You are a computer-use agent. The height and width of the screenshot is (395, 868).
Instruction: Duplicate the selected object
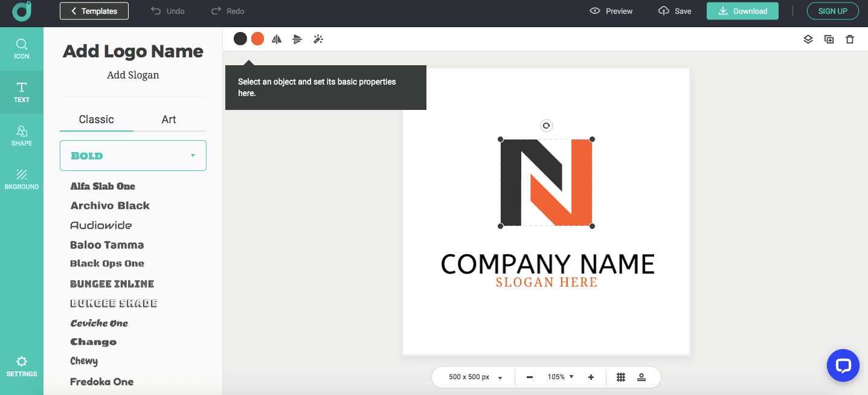pyautogui.click(x=829, y=39)
